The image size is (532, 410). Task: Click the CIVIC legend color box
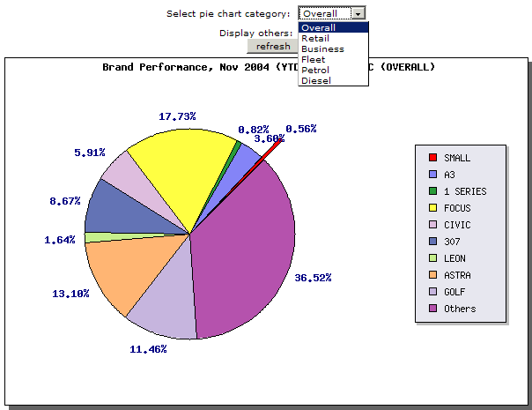pyautogui.click(x=432, y=225)
